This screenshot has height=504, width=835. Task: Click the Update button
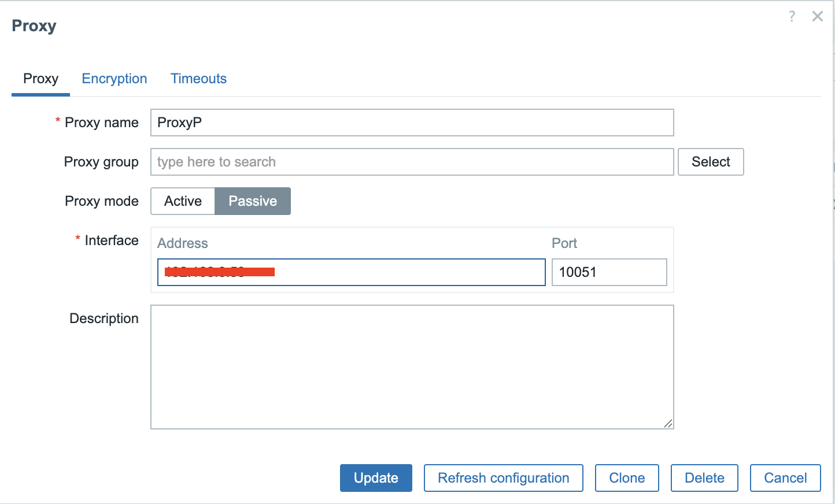point(376,478)
